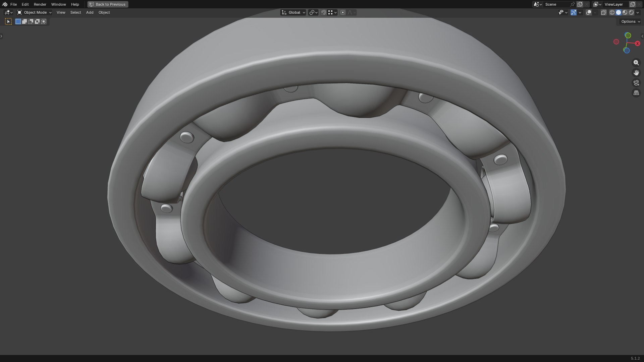The image size is (644, 362).
Task: Click the green Y axis on gizmo
Action: click(628, 35)
